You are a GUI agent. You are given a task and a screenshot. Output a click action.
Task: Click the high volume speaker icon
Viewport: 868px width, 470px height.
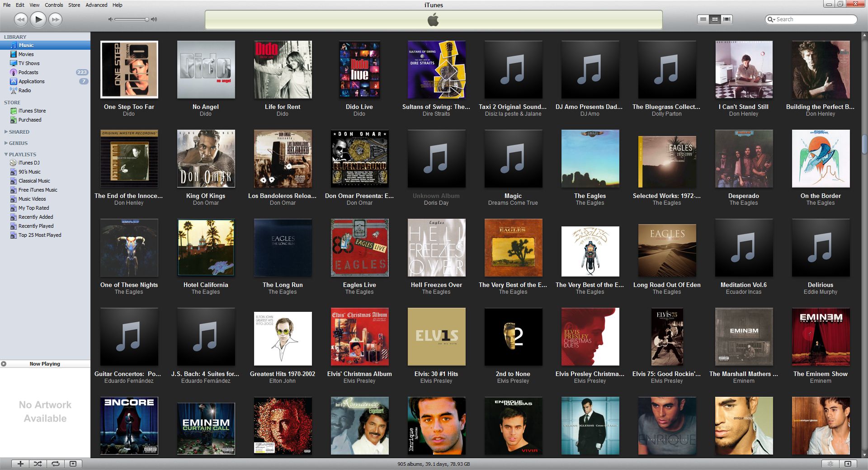click(x=154, y=19)
